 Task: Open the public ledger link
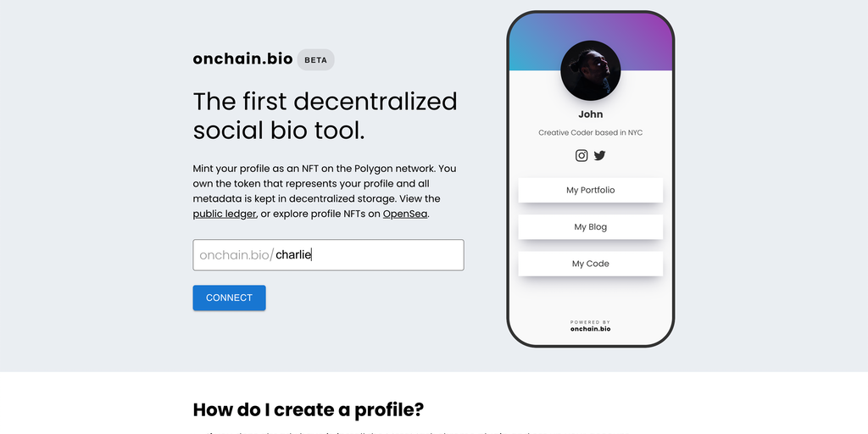pos(225,214)
